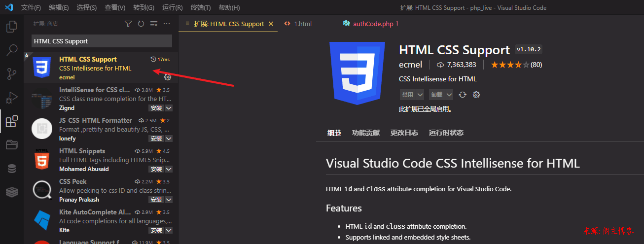This screenshot has height=244, width=644.
Task: Open the Run and Debug view
Action: 12,98
